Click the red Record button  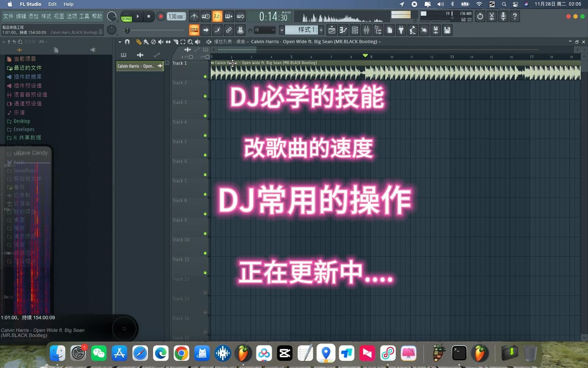[161, 16]
